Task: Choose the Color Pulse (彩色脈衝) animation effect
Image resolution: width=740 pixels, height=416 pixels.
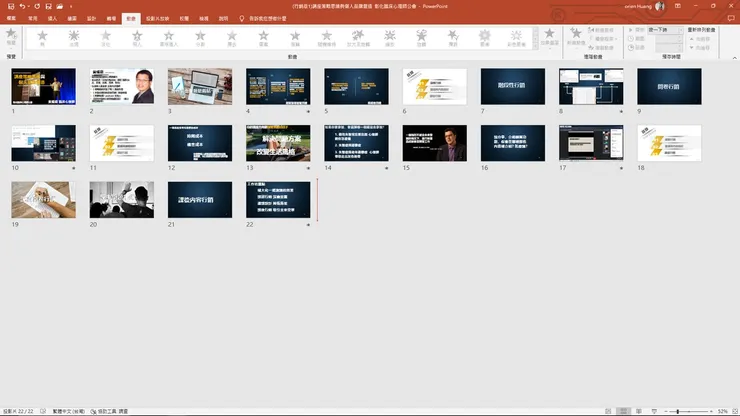Action: pyautogui.click(x=516, y=38)
